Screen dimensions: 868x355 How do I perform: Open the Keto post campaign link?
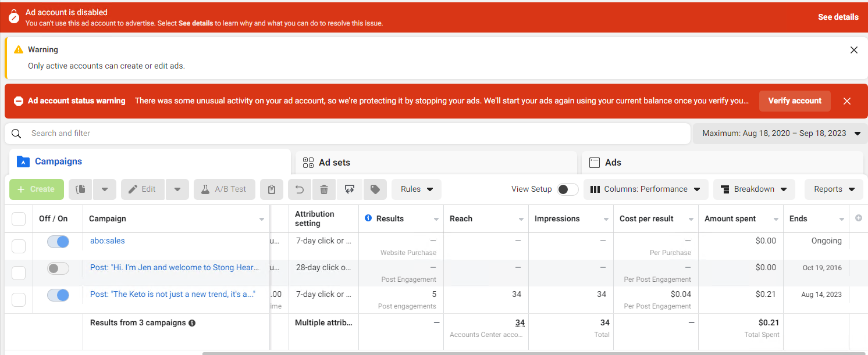173,294
